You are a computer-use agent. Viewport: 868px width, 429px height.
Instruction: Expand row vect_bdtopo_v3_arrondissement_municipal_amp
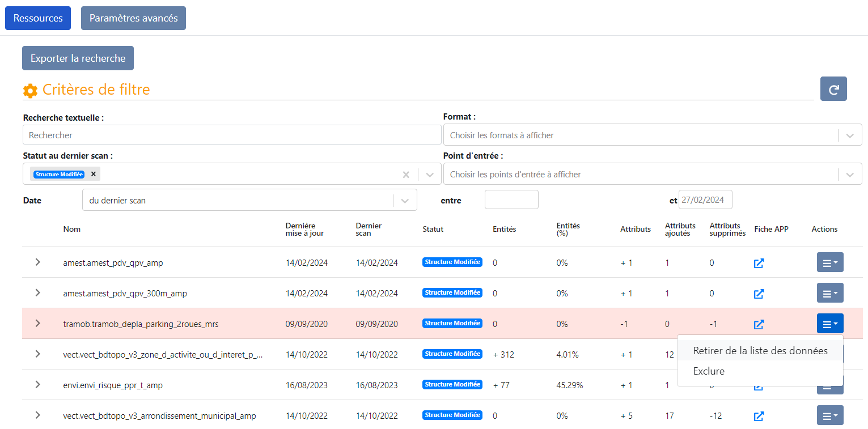pyautogui.click(x=37, y=415)
